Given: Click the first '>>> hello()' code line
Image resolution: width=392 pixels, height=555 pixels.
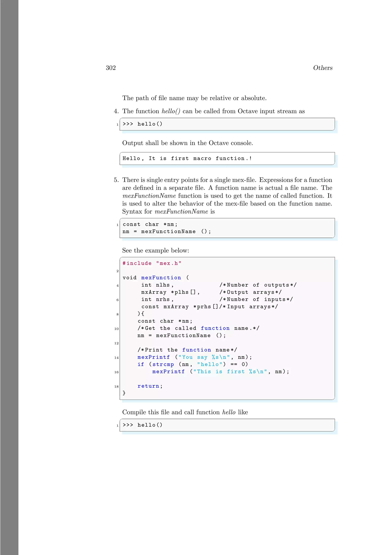Looking at the screenshot, I should 142,124.
